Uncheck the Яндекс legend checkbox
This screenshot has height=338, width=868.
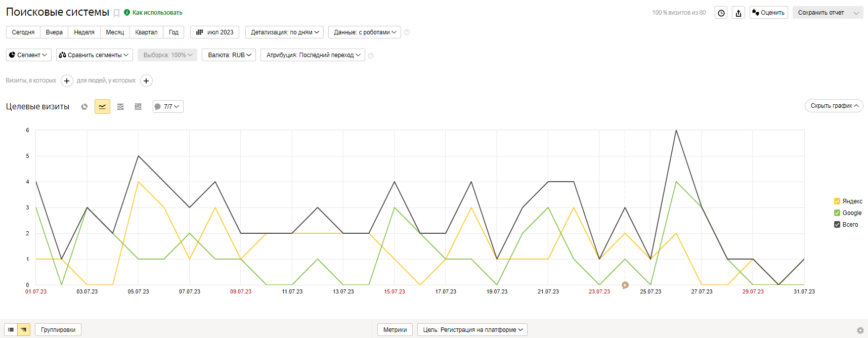(837, 201)
